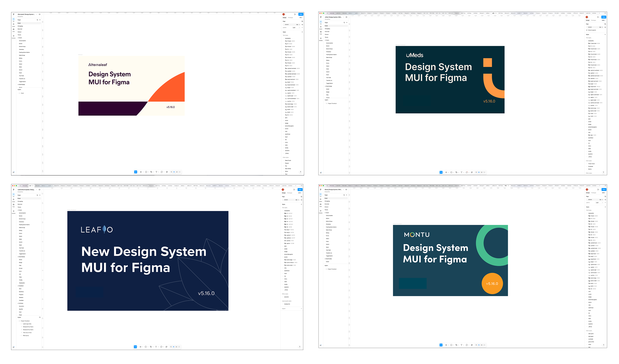
Task: Select the Rectangle shape tool in Alternaleaf window
Action: [146, 172]
